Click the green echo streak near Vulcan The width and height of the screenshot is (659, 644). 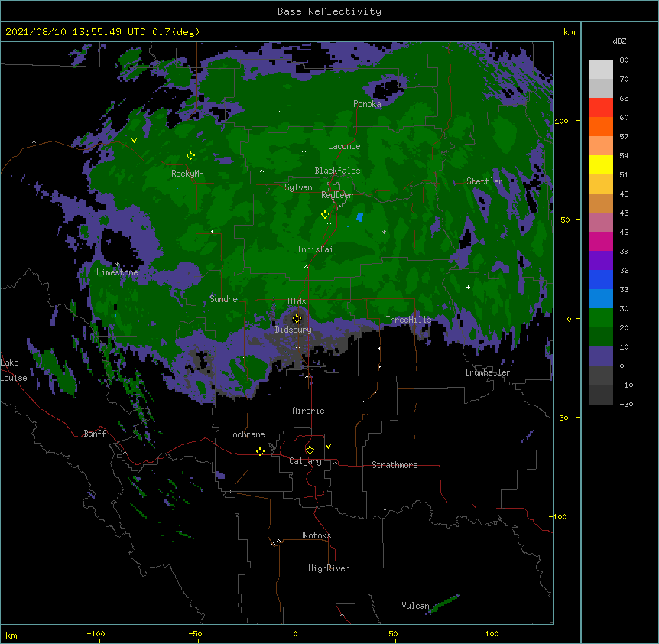(x=445, y=604)
